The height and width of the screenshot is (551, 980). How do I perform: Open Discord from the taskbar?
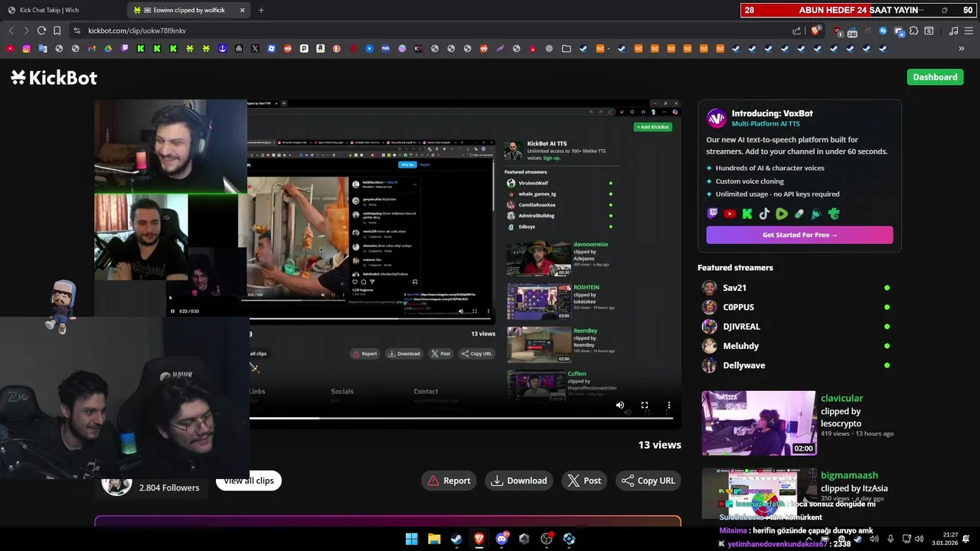[x=501, y=539]
